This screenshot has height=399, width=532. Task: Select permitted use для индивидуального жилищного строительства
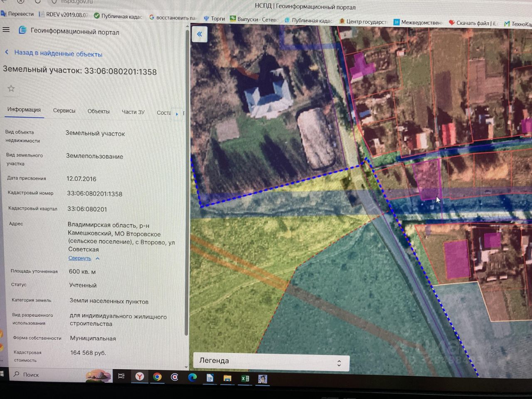pos(118,320)
